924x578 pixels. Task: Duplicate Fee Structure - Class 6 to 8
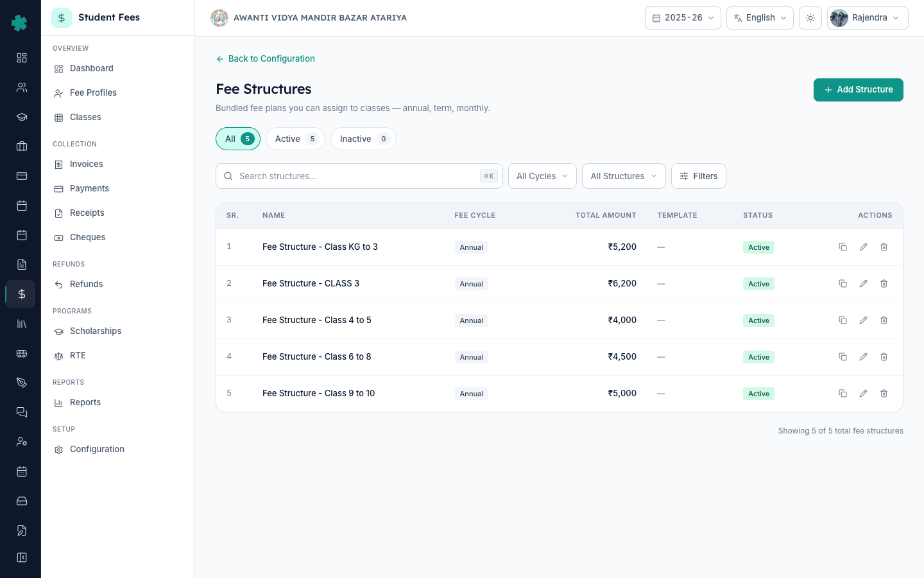[x=843, y=357]
